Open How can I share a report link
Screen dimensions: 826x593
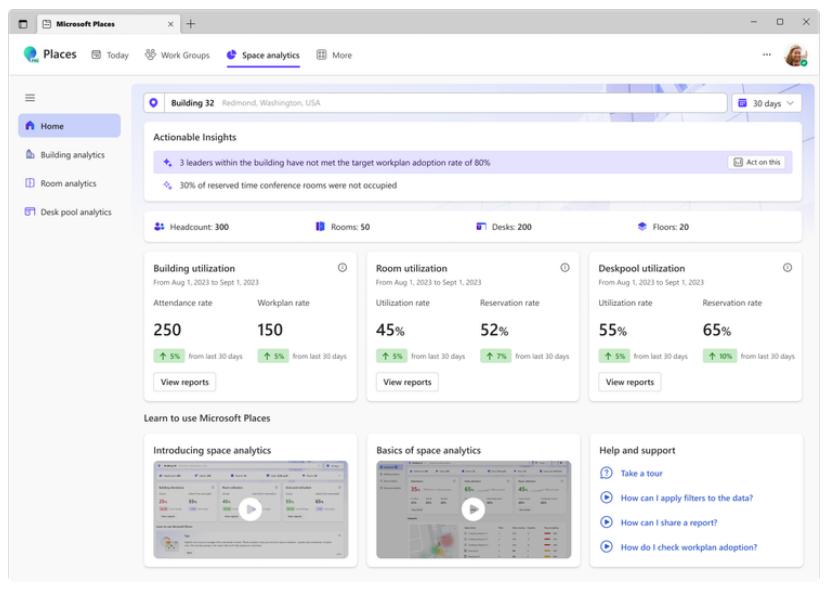(x=669, y=522)
